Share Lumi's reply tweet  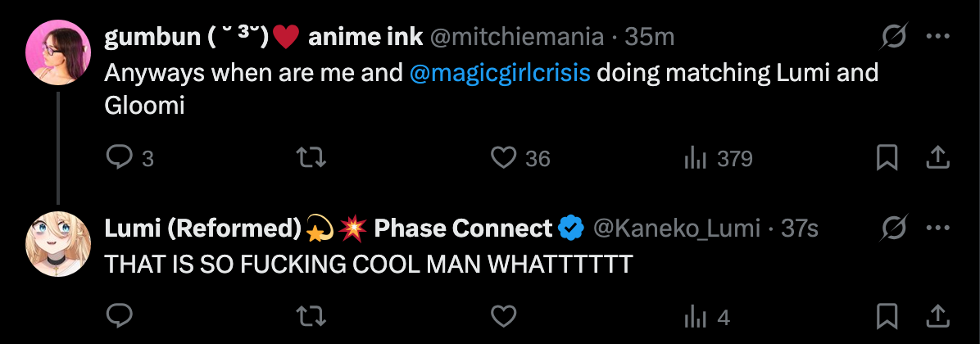click(x=937, y=315)
